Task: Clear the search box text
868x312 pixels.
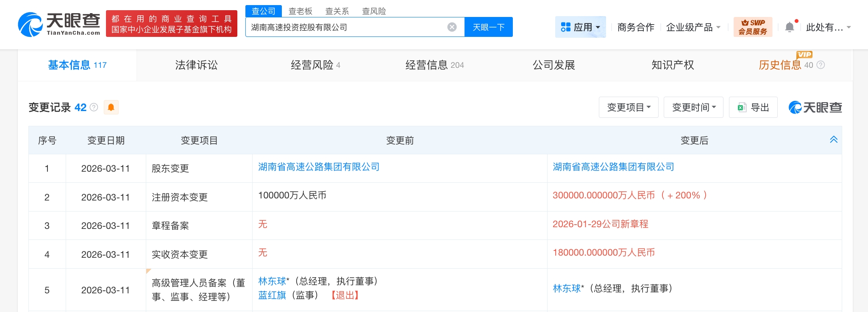Action: pos(452,27)
